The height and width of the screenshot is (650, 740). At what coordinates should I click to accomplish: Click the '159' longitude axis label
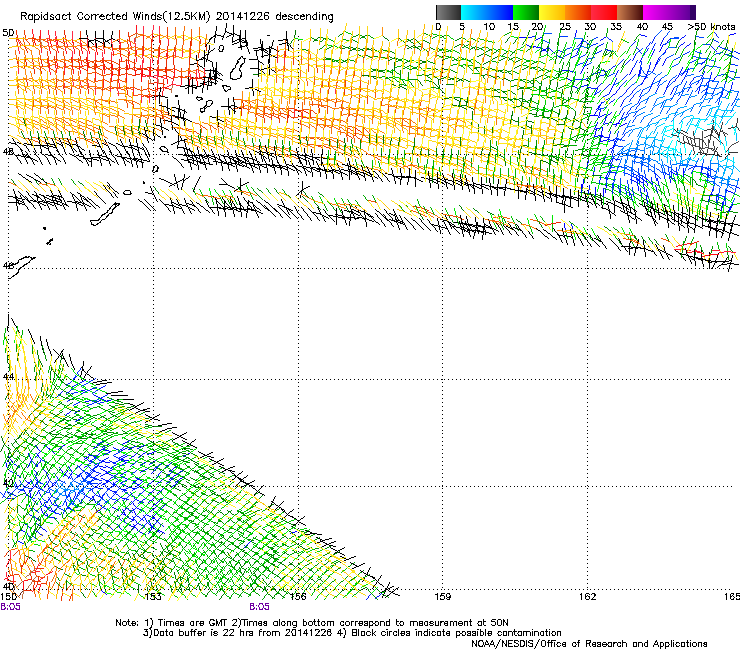pyautogui.click(x=442, y=597)
